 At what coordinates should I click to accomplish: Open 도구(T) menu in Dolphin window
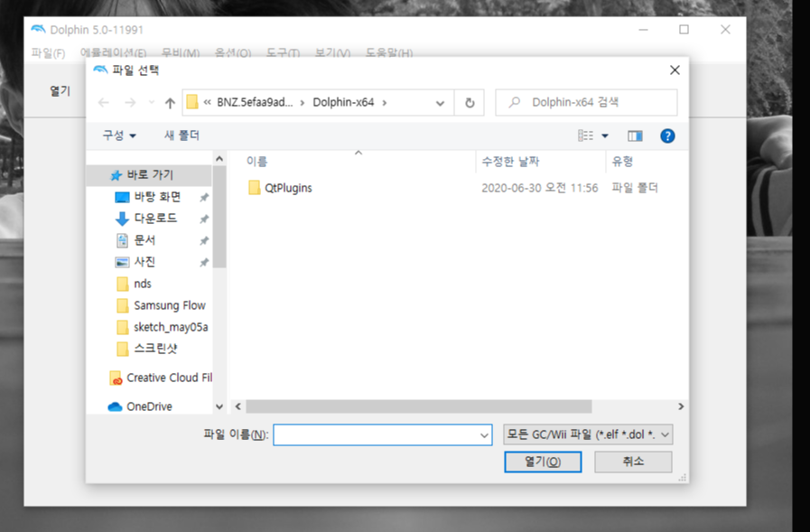point(283,53)
